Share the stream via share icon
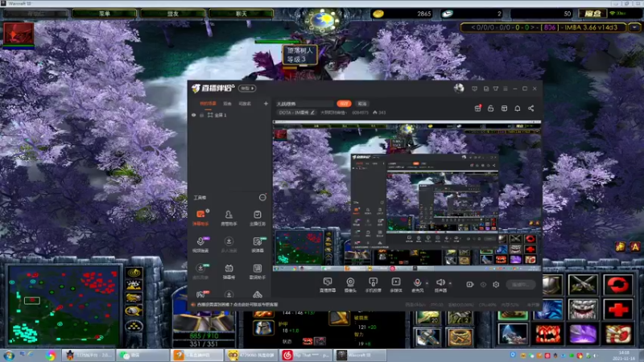The width and height of the screenshot is (644, 362). [531, 109]
